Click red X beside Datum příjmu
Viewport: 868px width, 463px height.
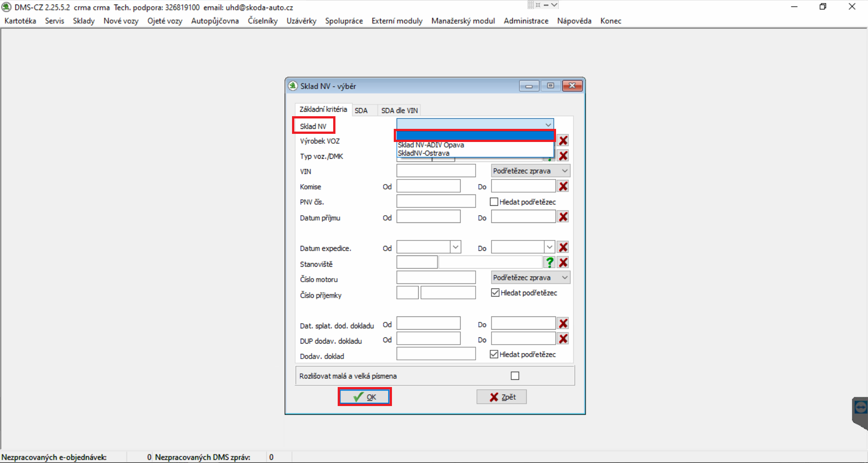(x=563, y=217)
